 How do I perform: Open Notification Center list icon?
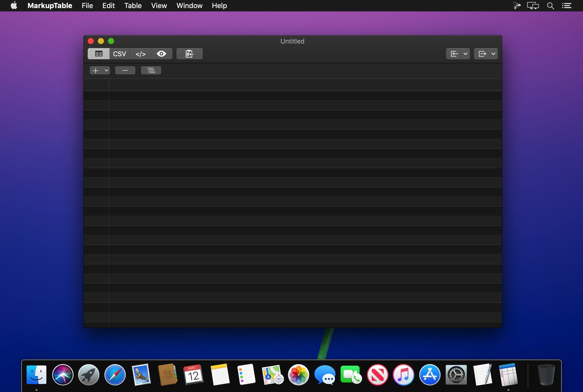point(567,6)
